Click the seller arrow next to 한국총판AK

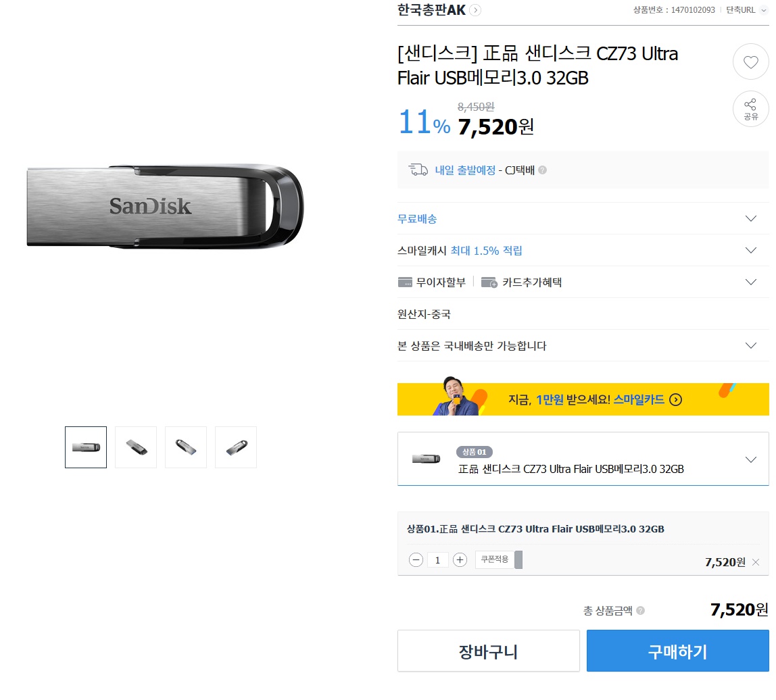tap(475, 10)
